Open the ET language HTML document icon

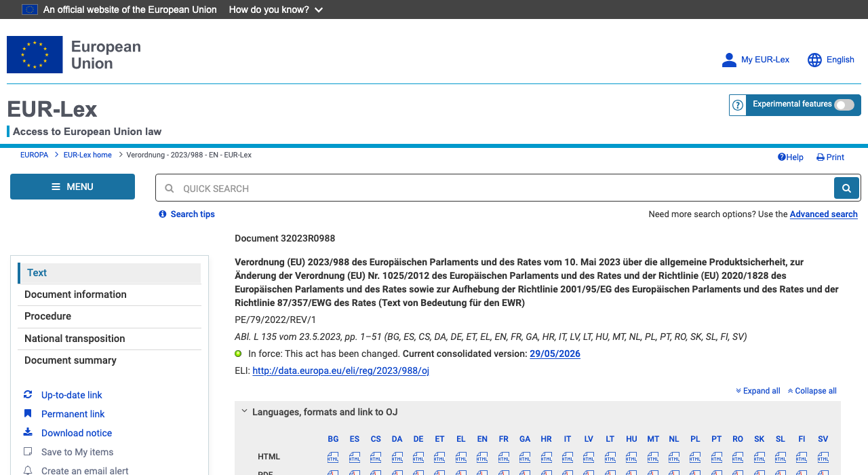[x=439, y=457]
